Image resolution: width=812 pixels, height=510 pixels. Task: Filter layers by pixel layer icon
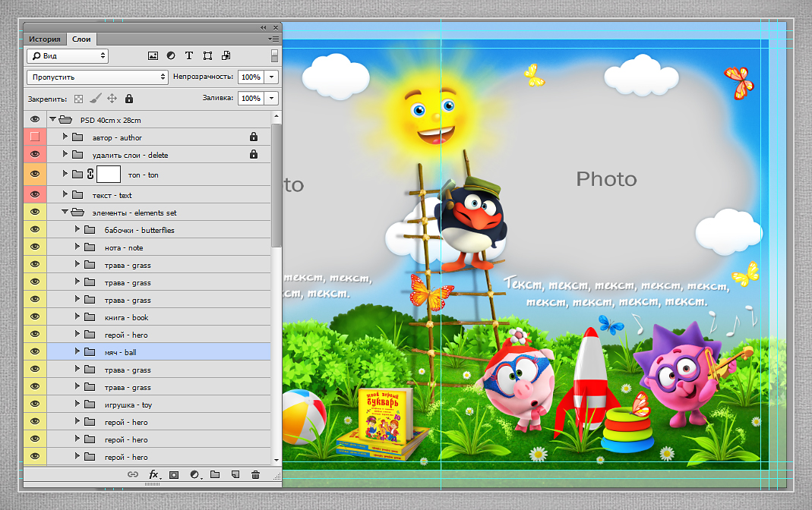[153, 56]
